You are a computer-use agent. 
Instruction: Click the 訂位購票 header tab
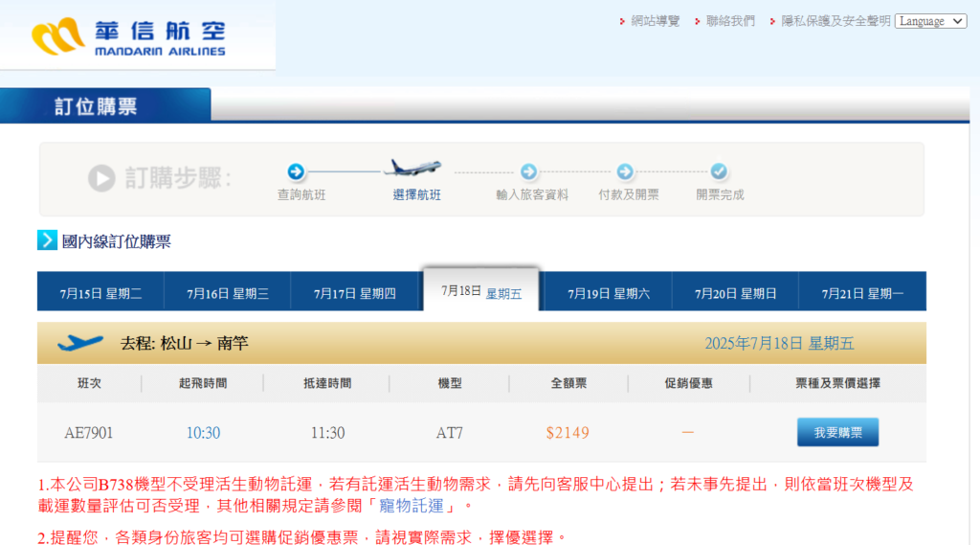[x=105, y=105]
